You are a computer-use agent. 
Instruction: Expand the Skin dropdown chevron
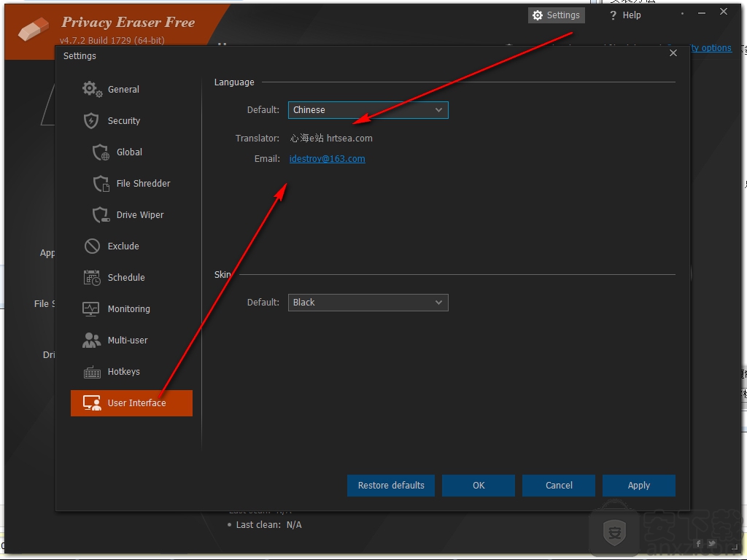(438, 303)
